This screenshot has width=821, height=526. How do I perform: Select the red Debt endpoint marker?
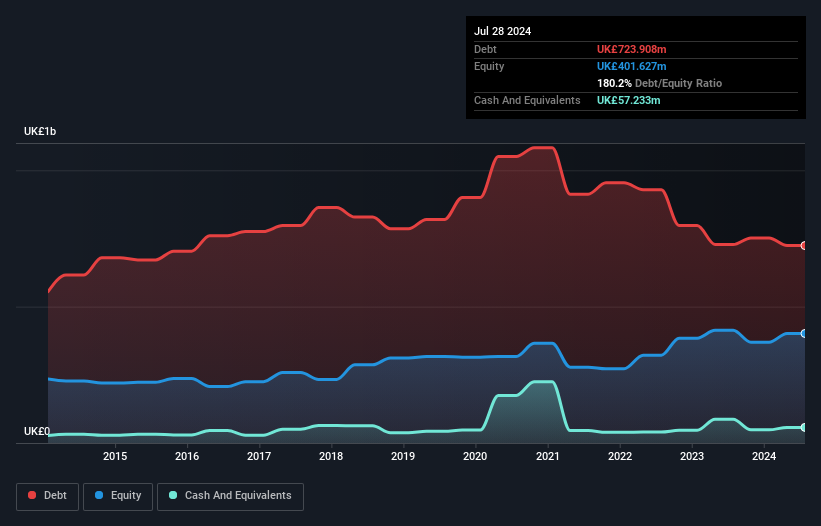click(x=803, y=245)
